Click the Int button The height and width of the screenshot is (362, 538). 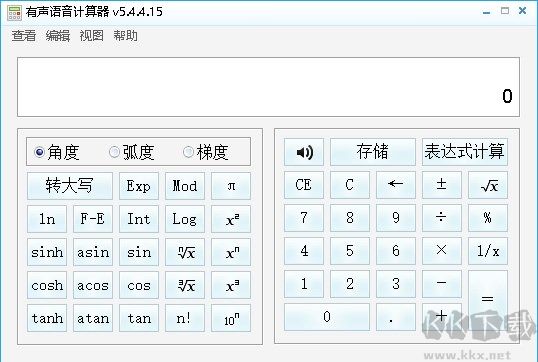tap(139, 219)
